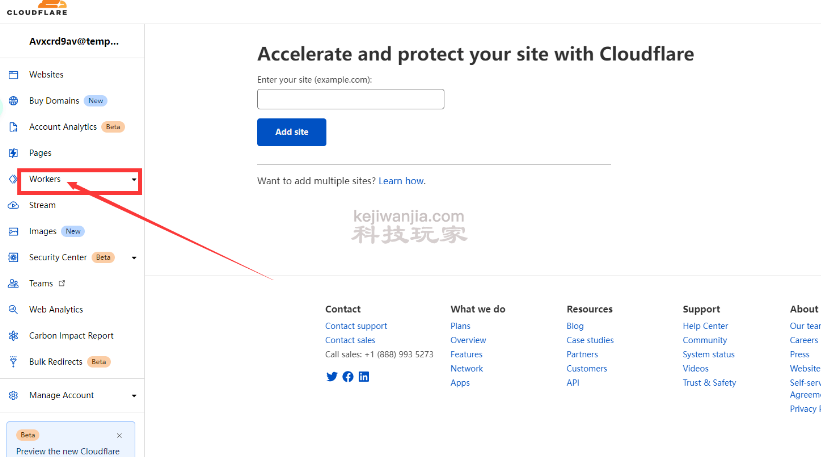
Task: Open Cloudflare's Twitter page icon
Action: (332, 376)
